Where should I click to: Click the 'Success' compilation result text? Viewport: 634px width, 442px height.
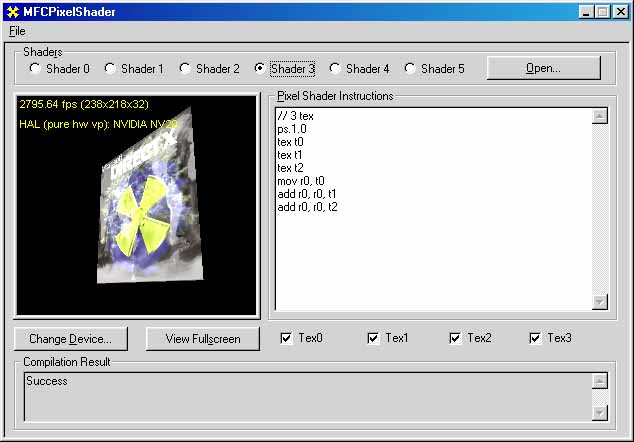47,381
